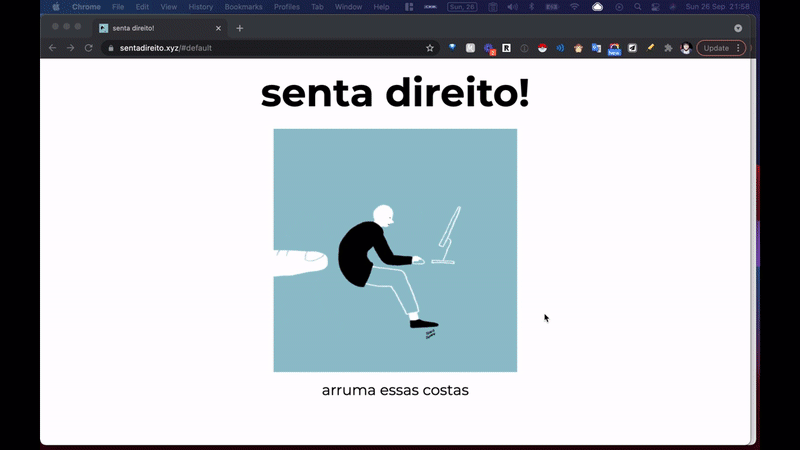Open the History menu

201,7
